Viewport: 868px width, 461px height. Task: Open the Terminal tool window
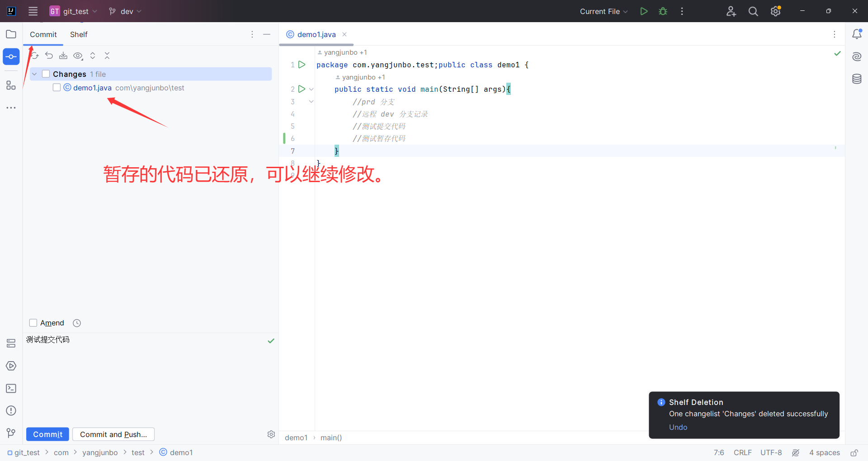pos(11,388)
